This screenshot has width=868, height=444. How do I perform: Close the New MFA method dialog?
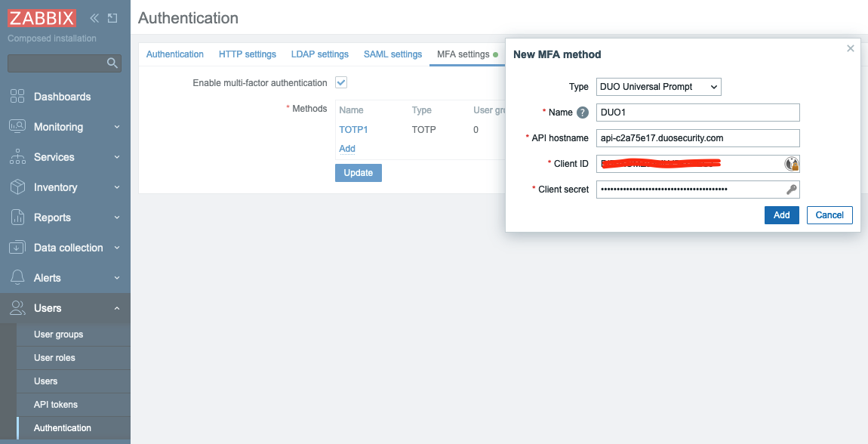(851, 48)
